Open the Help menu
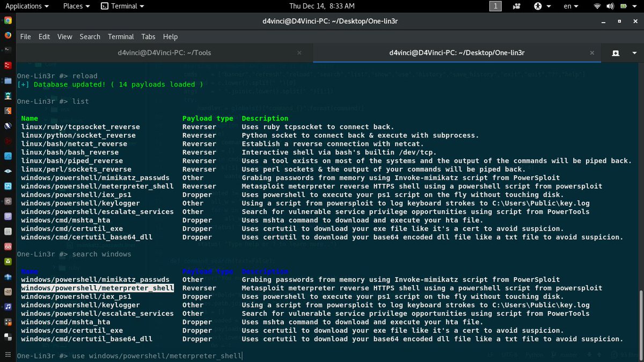This screenshot has height=362, width=644. (x=170, y=36)
